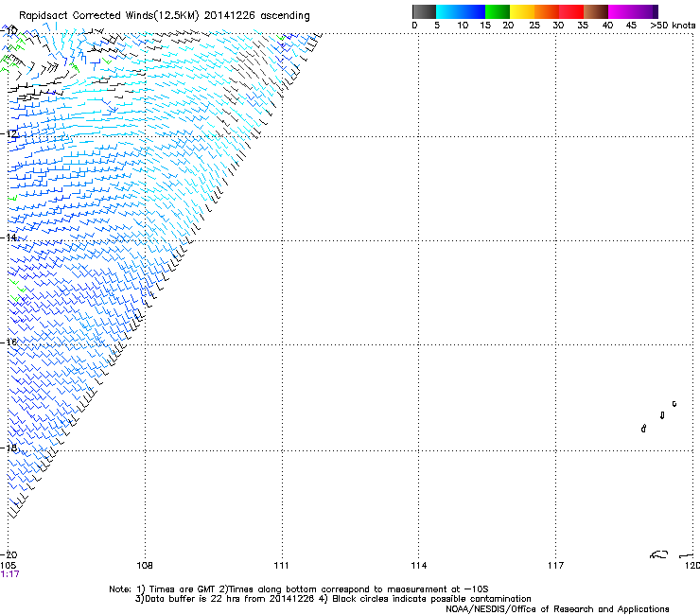Click the brown 35-40 knots legend color
Screen dimensions: 700x615
596,11
